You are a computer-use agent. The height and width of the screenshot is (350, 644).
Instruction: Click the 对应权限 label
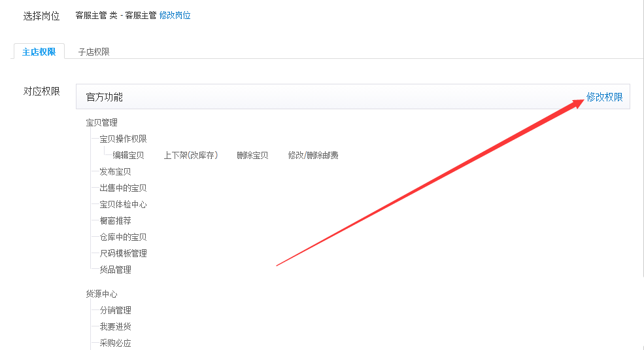[41, 91]
